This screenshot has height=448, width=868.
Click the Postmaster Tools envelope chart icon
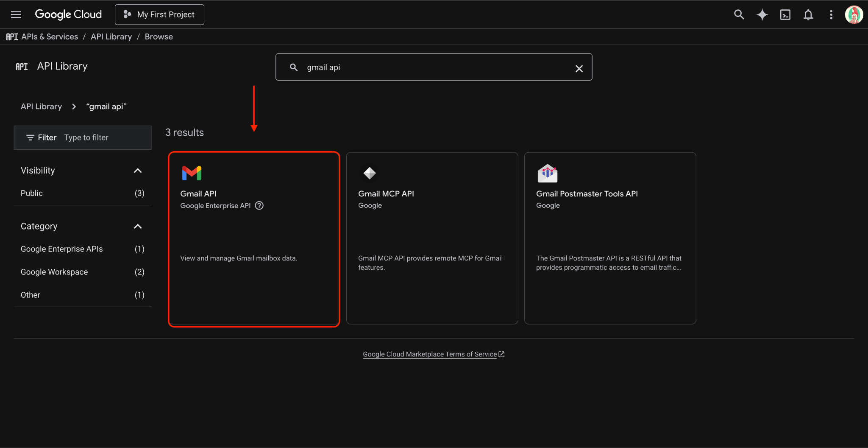[x=548, y=173]
